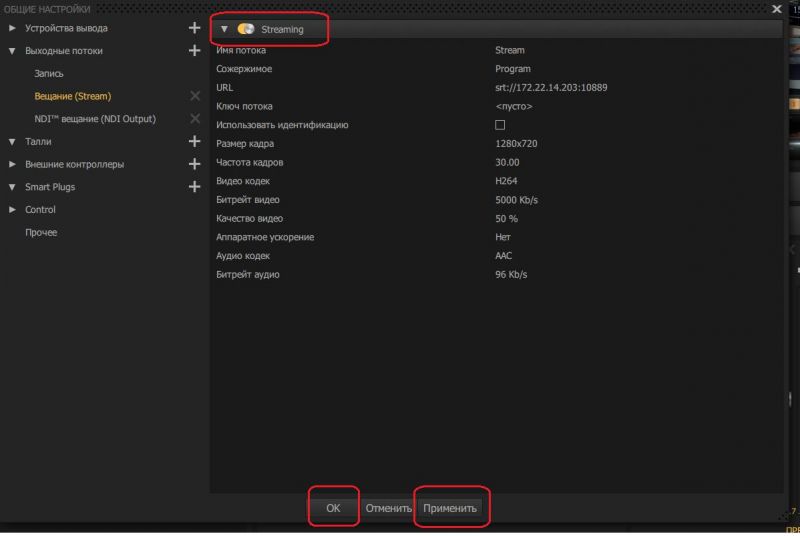Add a new output device with plus icon
Image resolution: width=800 pixels, height=536 pixels.
pyautogui.click(x=194, y=28)
